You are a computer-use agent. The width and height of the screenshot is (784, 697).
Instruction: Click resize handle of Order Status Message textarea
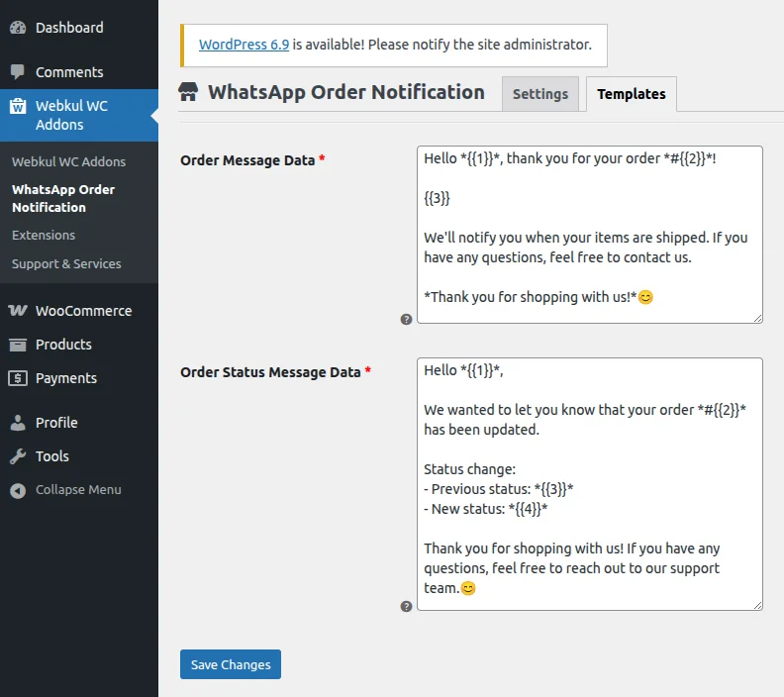(757, 606)
